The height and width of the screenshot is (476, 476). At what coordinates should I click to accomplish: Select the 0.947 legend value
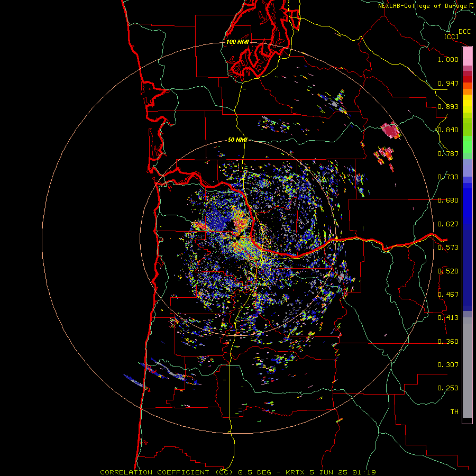click(448, 83)
